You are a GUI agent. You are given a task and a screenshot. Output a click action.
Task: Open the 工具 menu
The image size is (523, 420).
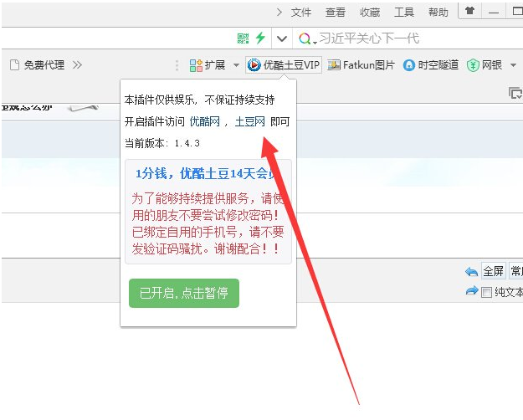[x=404, y=13]
